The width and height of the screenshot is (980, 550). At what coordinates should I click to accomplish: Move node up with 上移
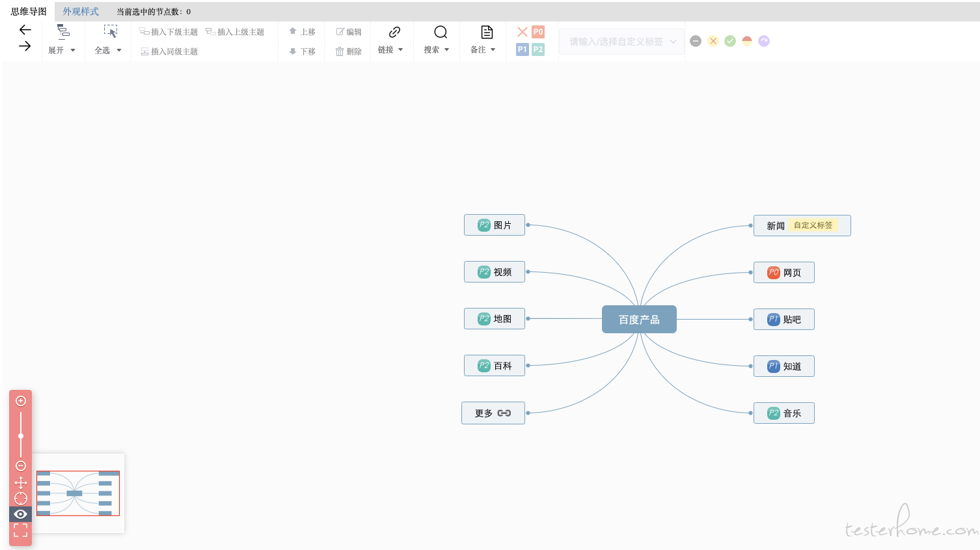302,32
